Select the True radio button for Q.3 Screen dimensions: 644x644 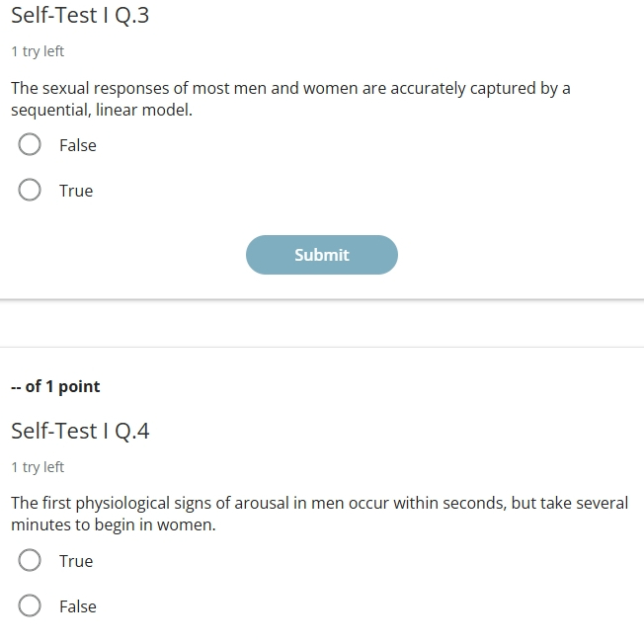pos(30,190)
